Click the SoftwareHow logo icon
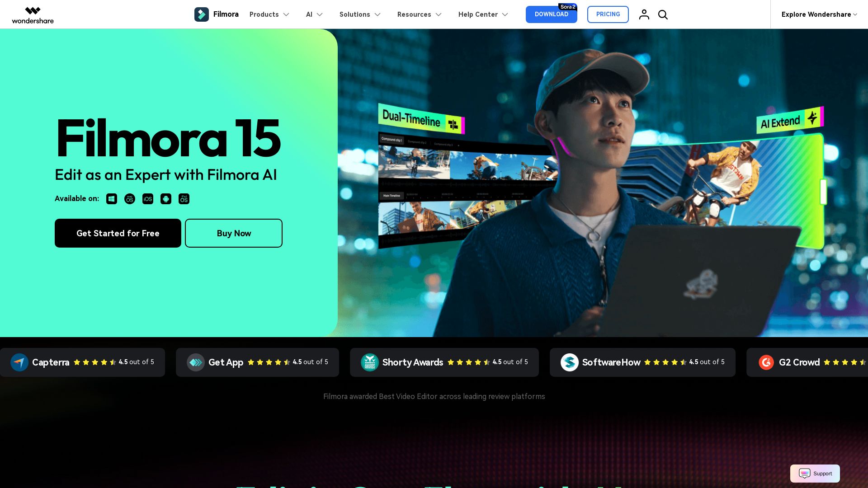The height and width of the screenshot is (488, 868). [570, 362]
